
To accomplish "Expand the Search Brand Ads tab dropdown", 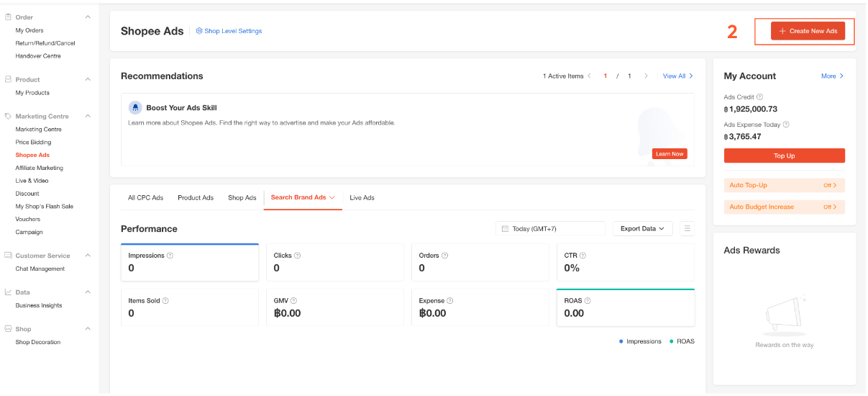I will (x=332, y=198).
